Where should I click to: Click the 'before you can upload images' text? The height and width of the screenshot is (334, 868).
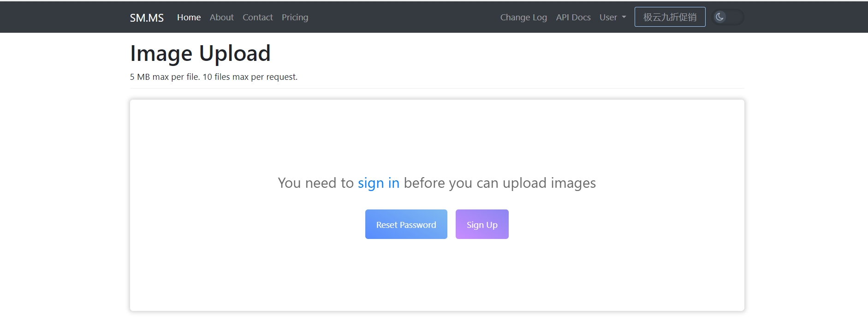(x=499, y=183)
